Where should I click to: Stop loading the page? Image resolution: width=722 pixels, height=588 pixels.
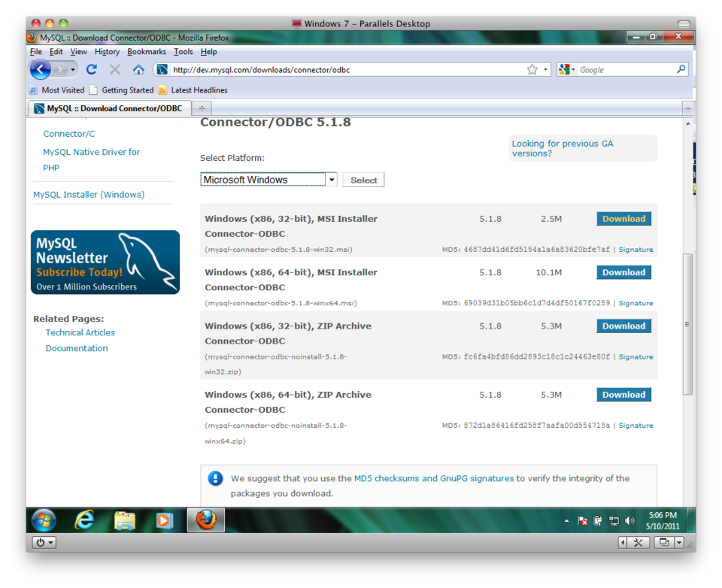(114, 69)
